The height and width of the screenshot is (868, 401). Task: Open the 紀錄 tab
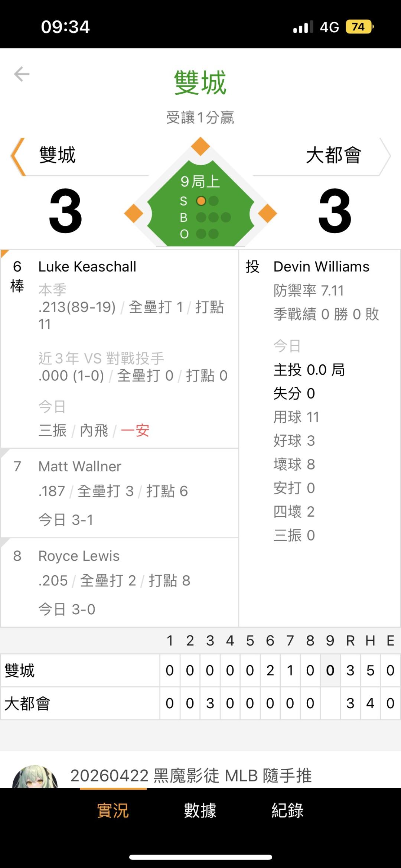(287, 810)
